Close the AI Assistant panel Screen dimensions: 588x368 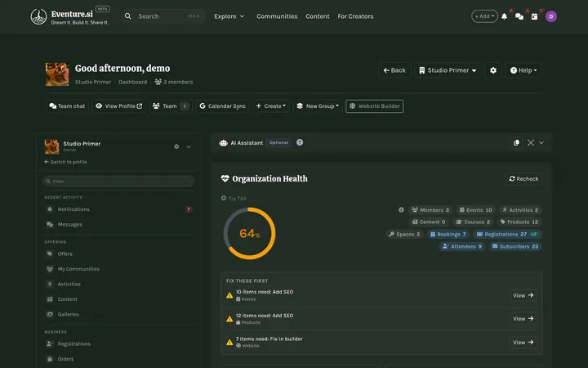pos(531,142)
